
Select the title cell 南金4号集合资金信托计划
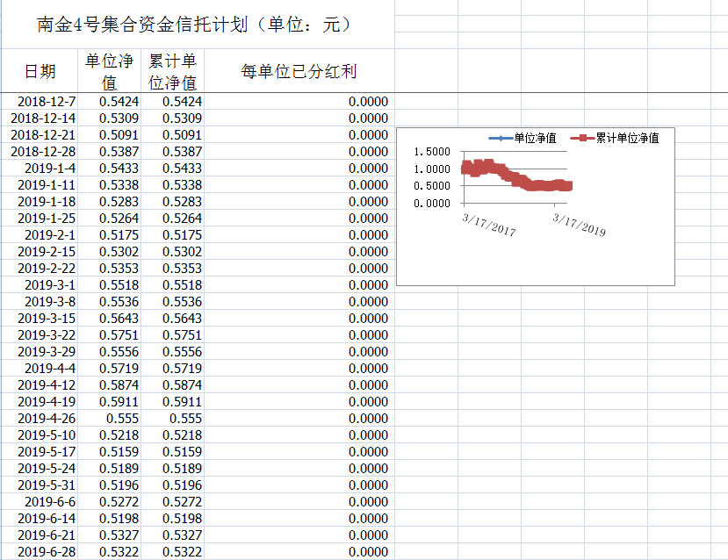pos(198,24)
